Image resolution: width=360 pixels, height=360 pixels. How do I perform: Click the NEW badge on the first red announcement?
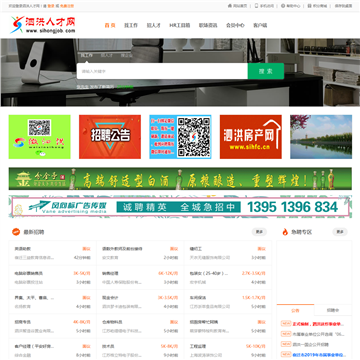coord(286,324)
